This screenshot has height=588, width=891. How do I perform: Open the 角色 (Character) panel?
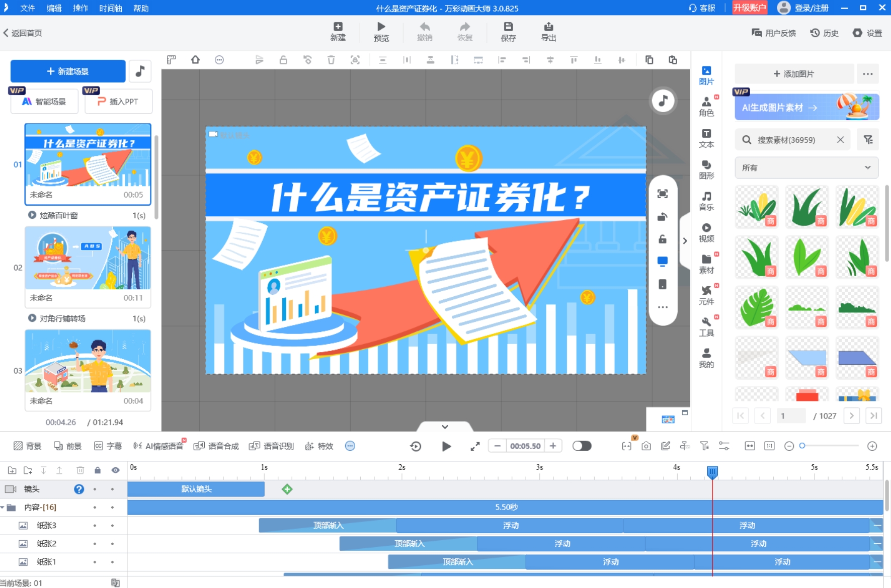click(x=706, y=107)
